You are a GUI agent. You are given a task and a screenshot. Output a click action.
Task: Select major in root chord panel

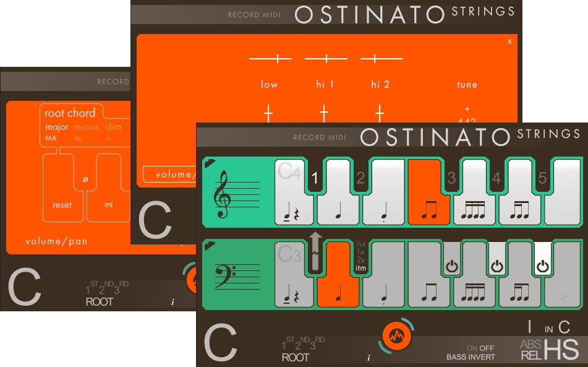coord(57,127)
